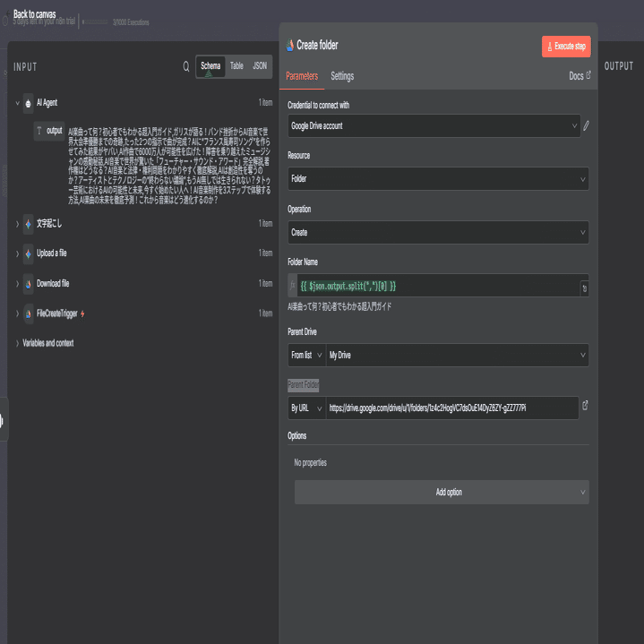644x644 pixels.
Task: Open the My Drive dropdown
Action: tap(457, 356)
